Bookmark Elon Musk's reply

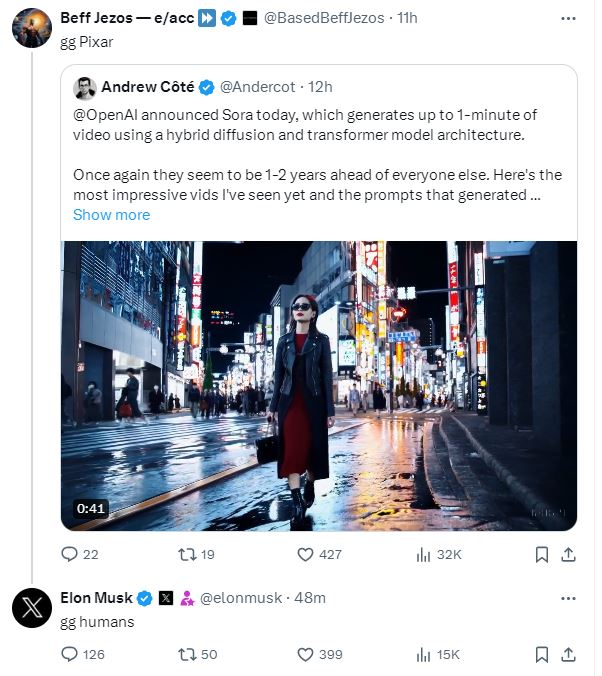point(542,654)
